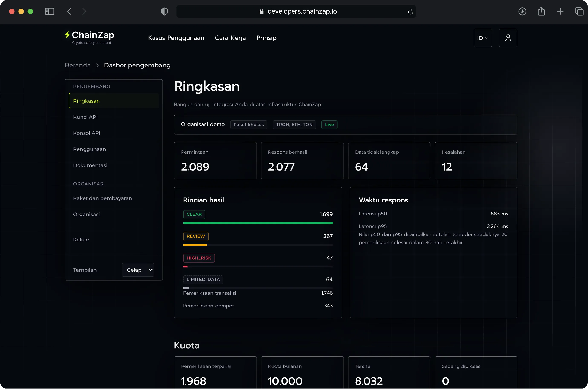
Task: Click the developers.chainzap.io address bar
Action: click(x=296, y=11)
